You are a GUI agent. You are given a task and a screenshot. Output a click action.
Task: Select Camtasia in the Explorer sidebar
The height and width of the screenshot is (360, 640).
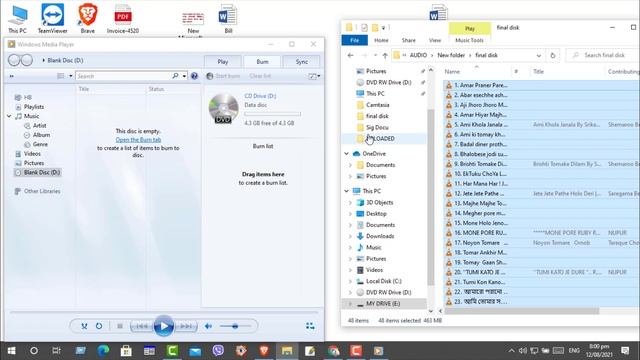[x=378, y=105]
